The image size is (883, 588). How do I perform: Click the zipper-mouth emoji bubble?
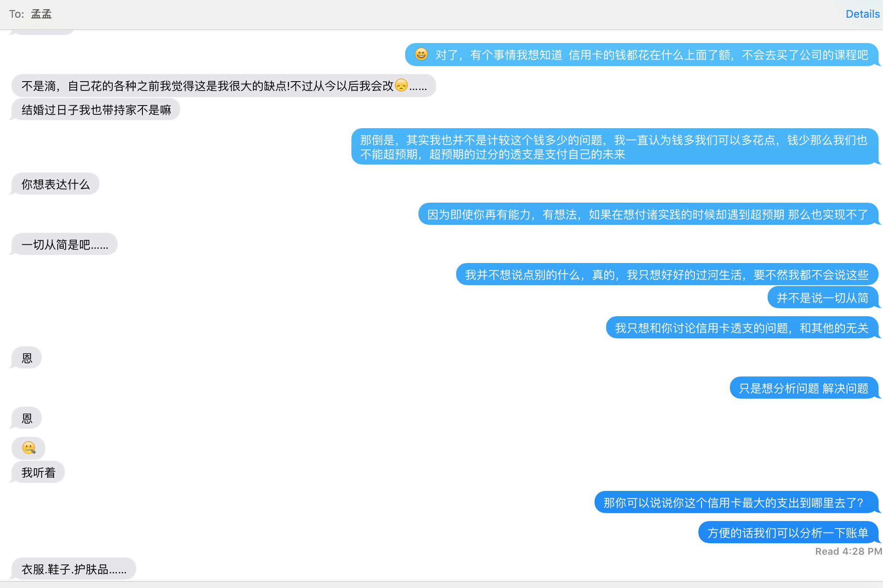[29, 448]
